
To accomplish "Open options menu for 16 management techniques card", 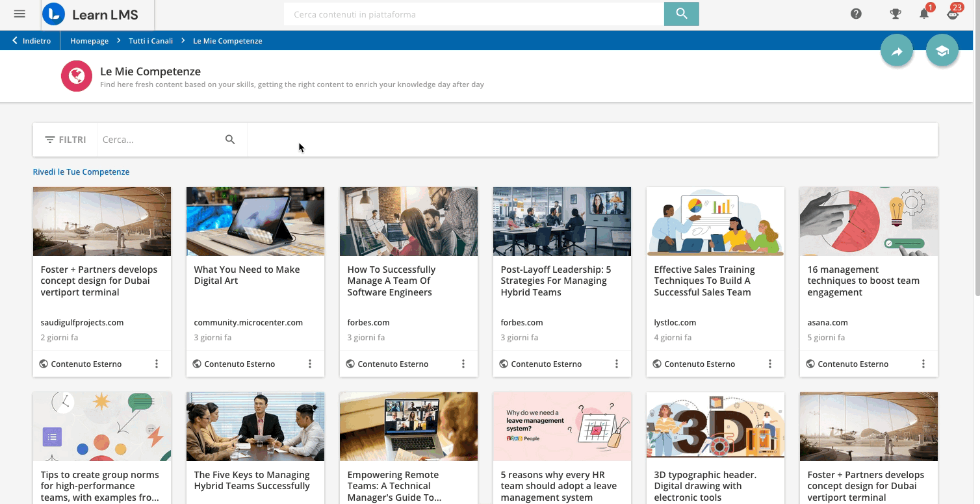I will tap(923, 364).
